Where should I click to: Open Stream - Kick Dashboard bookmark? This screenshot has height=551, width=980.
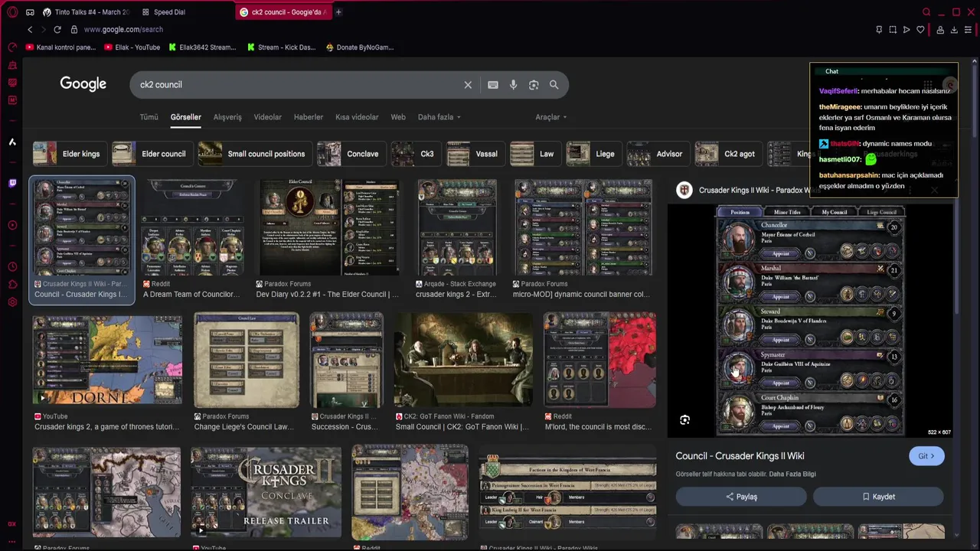point(281,47)
